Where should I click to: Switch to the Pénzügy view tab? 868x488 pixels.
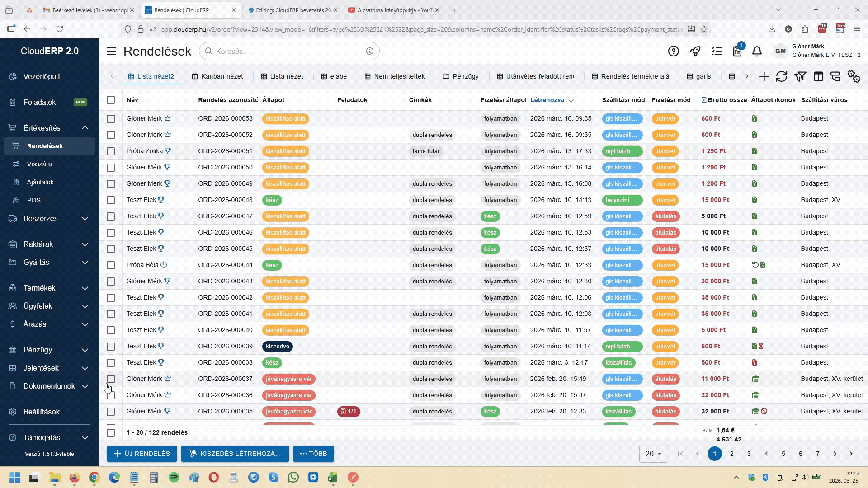(x=461, y=76)
